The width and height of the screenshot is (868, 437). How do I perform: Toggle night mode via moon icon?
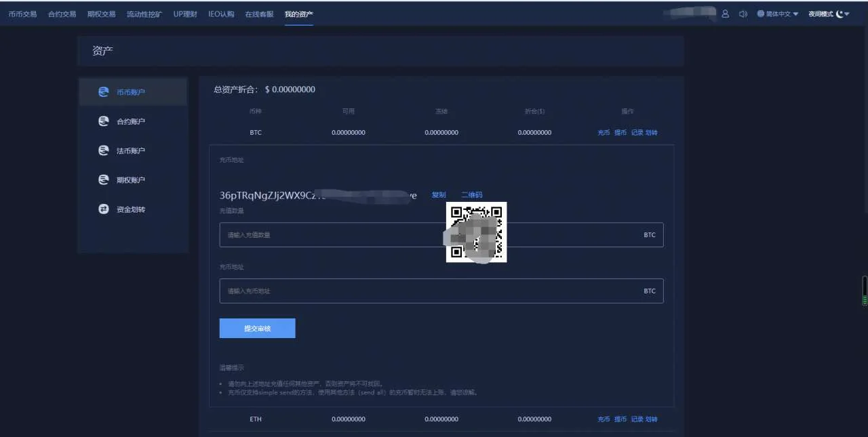(x=840, y=14)
